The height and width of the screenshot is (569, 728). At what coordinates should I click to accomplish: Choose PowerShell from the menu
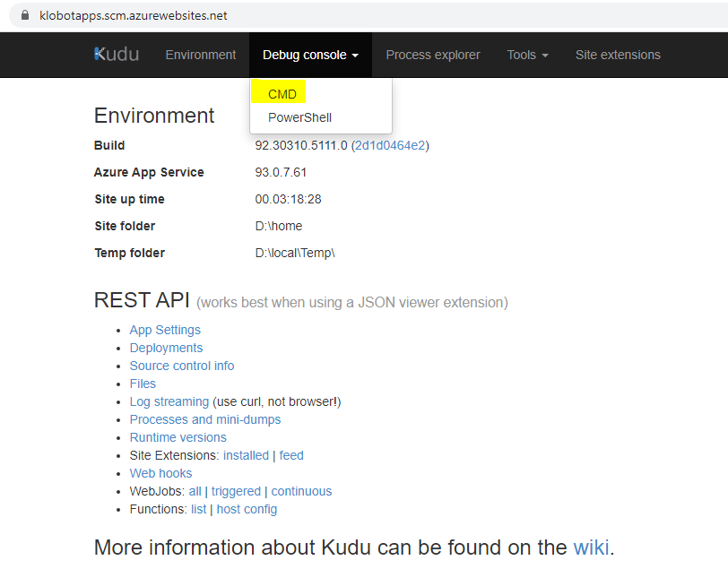point(299,117)
